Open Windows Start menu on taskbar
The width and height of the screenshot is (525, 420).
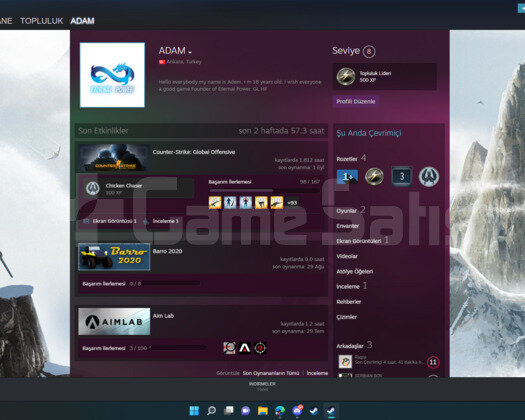[x=194, y=410]
